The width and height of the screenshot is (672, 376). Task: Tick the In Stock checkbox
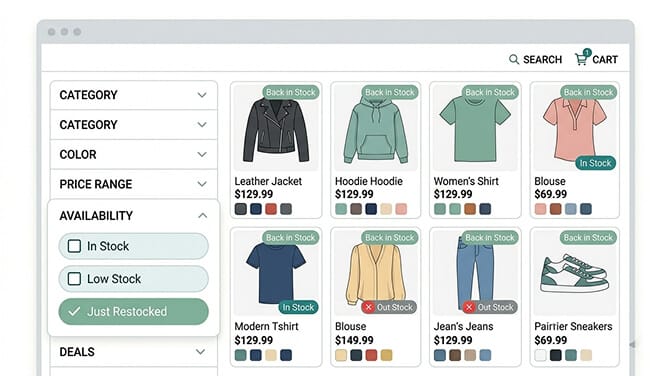[x=74, y=246]
